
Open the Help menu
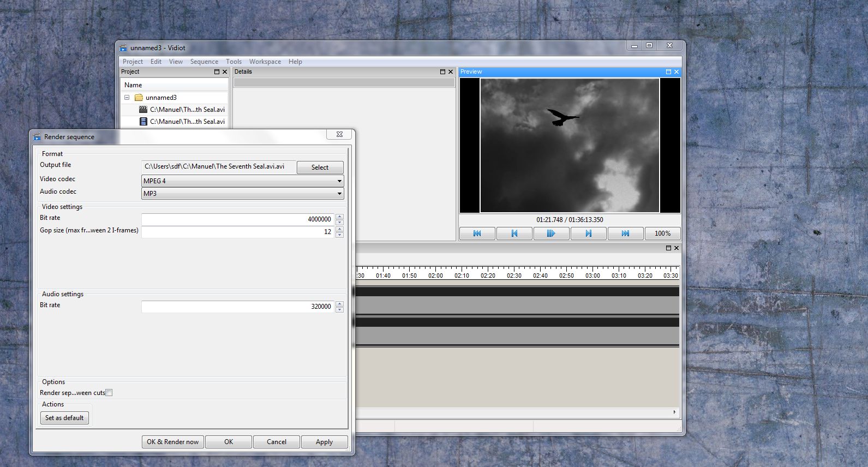[295, 62]
